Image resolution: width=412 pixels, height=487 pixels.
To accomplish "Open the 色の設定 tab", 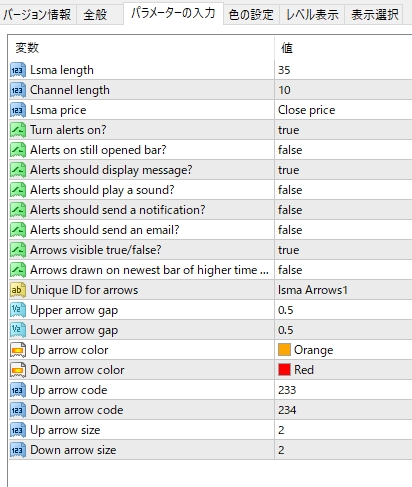I will tap(251, 15).
